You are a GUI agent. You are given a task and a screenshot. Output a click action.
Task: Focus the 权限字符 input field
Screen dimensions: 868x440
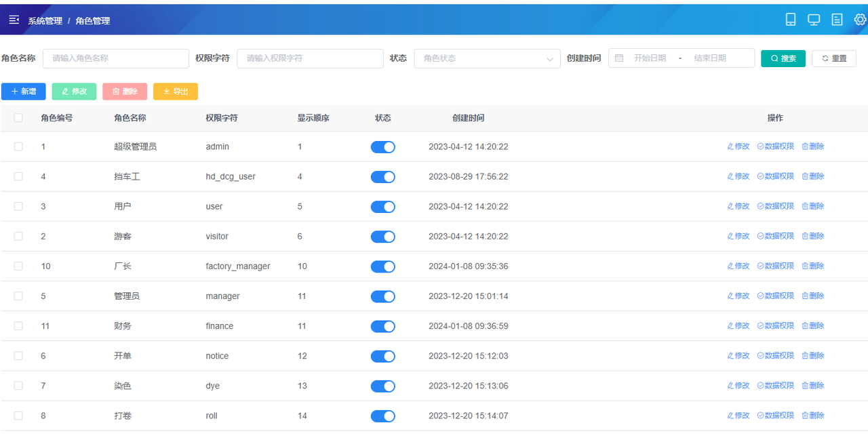310,58
